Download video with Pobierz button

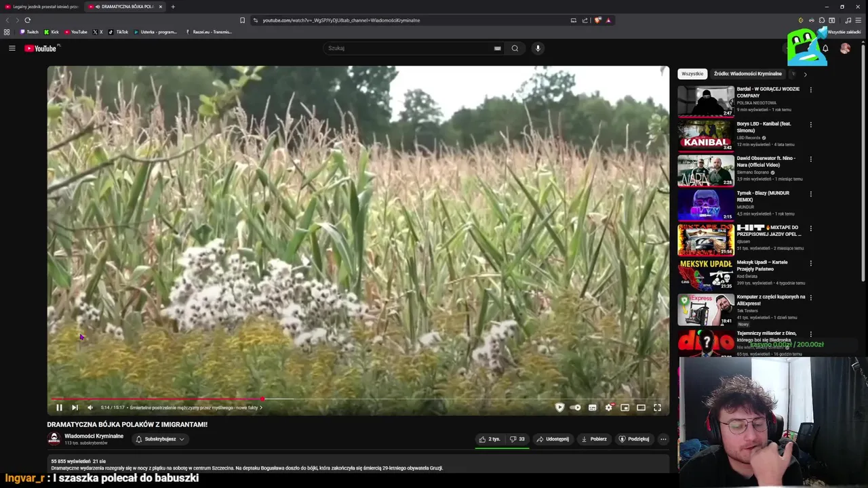[594, 439]
